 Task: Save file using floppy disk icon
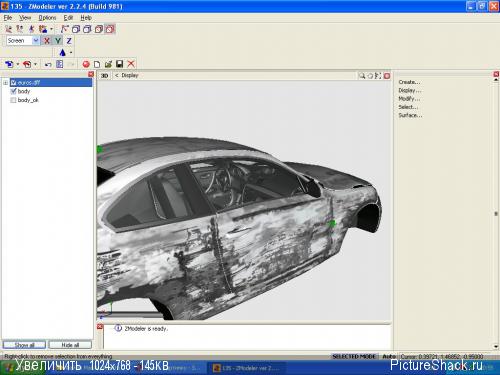[x=120, y=64]
